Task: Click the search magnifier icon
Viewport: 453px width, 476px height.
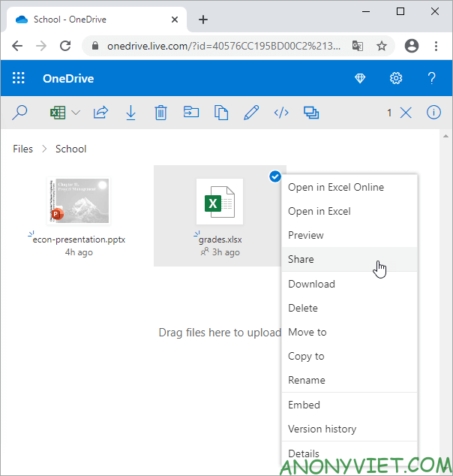Action: click(x=20, y=113)
